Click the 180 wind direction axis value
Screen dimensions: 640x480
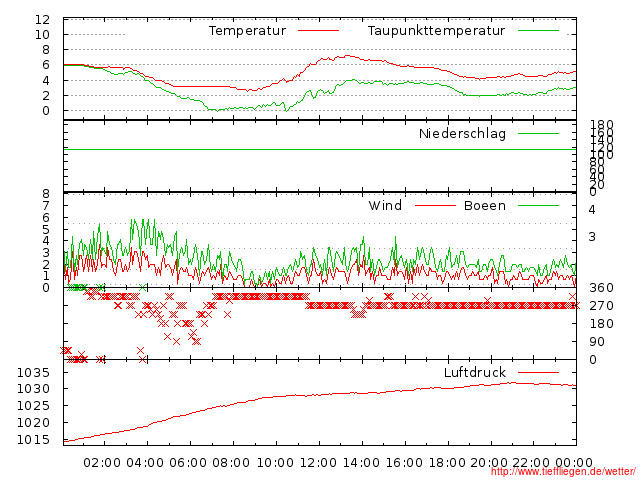(601, 324)
